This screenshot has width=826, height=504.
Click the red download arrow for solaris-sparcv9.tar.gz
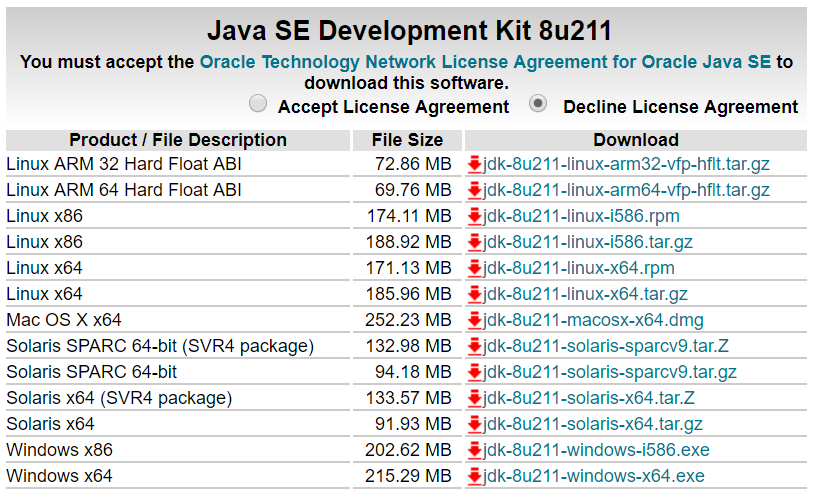click(475, 372)
